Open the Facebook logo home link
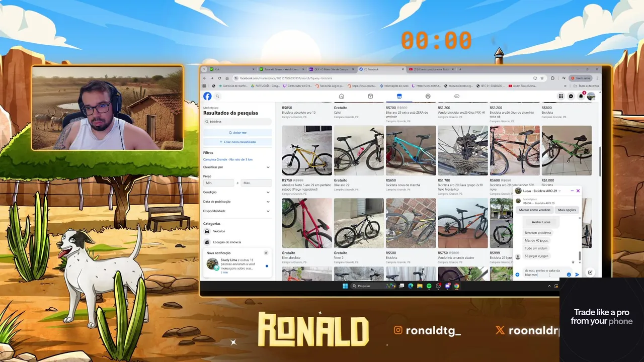 [207, 96]
